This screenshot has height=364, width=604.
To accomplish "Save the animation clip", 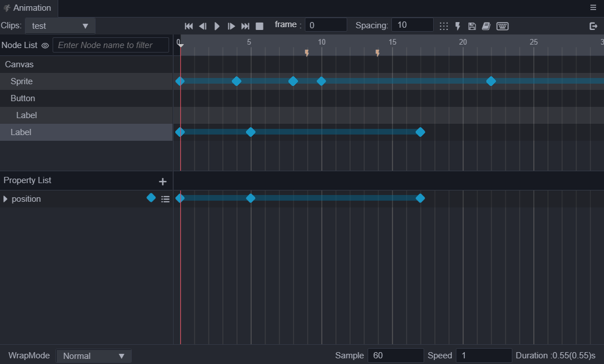I will point(472,26).
